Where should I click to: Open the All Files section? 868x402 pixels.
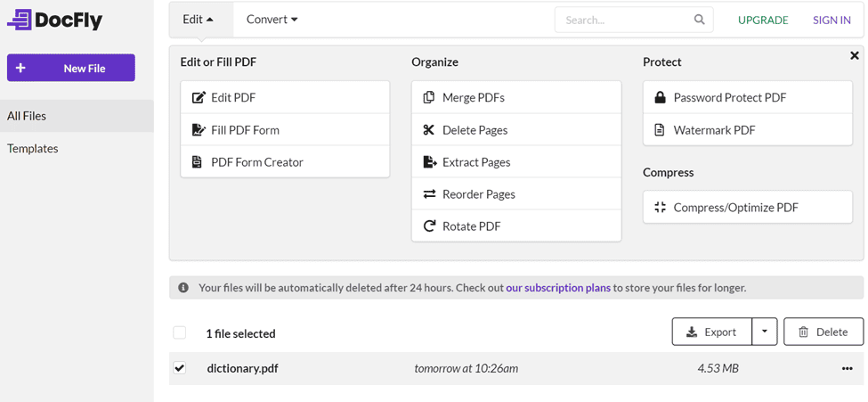coord(27,116)
